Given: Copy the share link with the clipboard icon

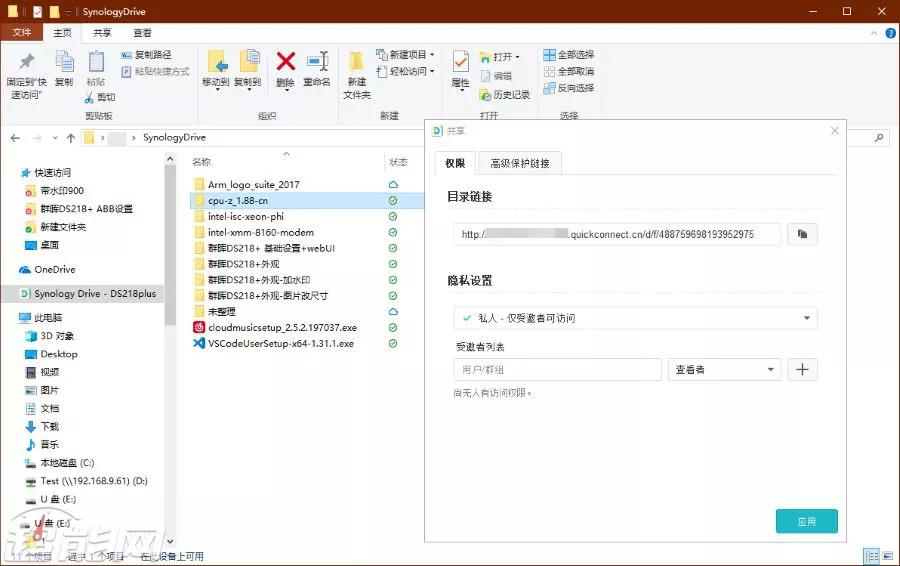Looking at the screenshot, I should [802, 234].
